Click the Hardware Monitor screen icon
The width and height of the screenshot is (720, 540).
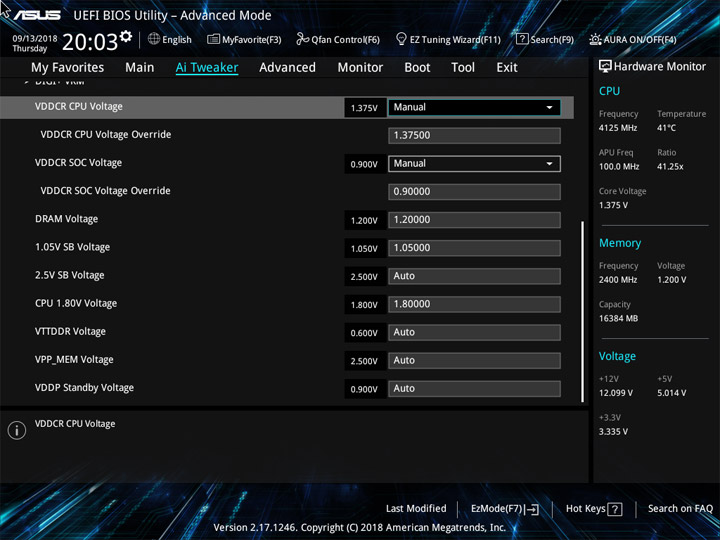click(x=605, y=66)
